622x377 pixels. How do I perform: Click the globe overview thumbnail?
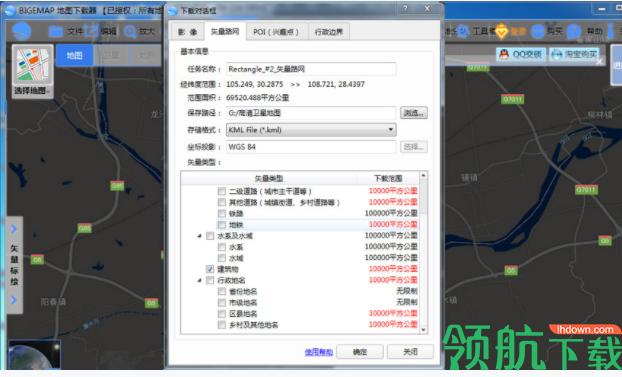tap(35, 354)
